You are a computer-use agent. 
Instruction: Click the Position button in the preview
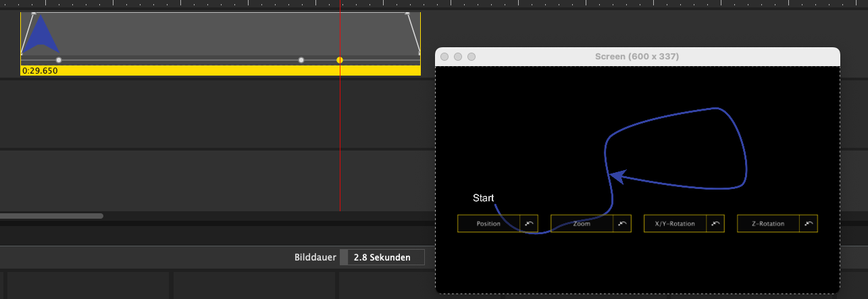tap(488, 223)
